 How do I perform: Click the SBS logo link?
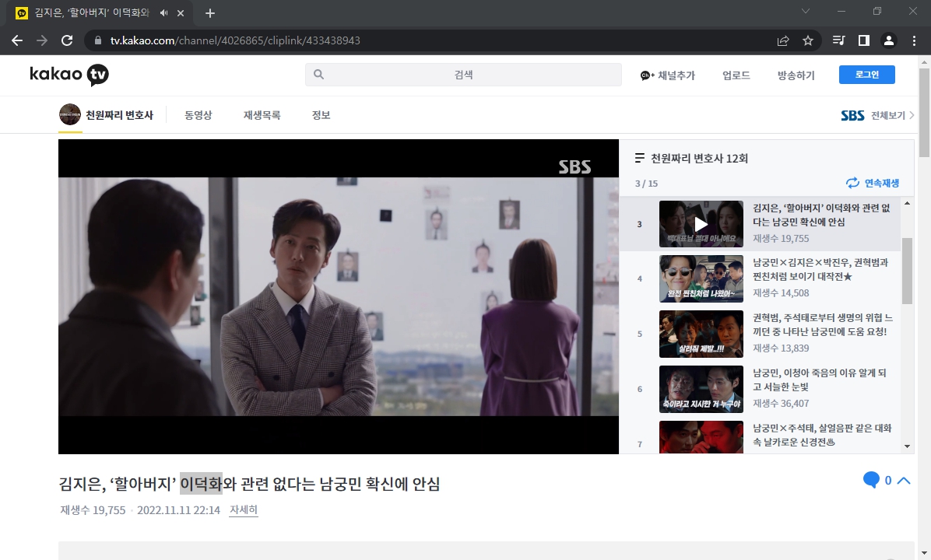click(852, 115)
